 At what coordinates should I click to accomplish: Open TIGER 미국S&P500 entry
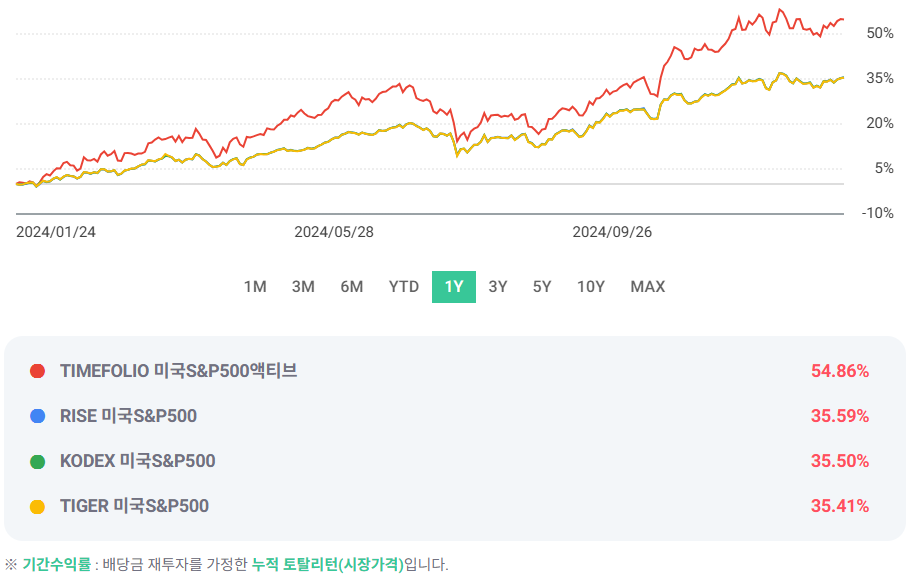pos(134,506)
